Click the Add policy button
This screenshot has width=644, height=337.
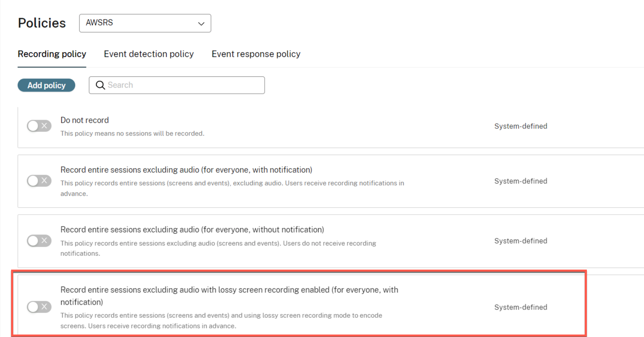tap(46, 85)
